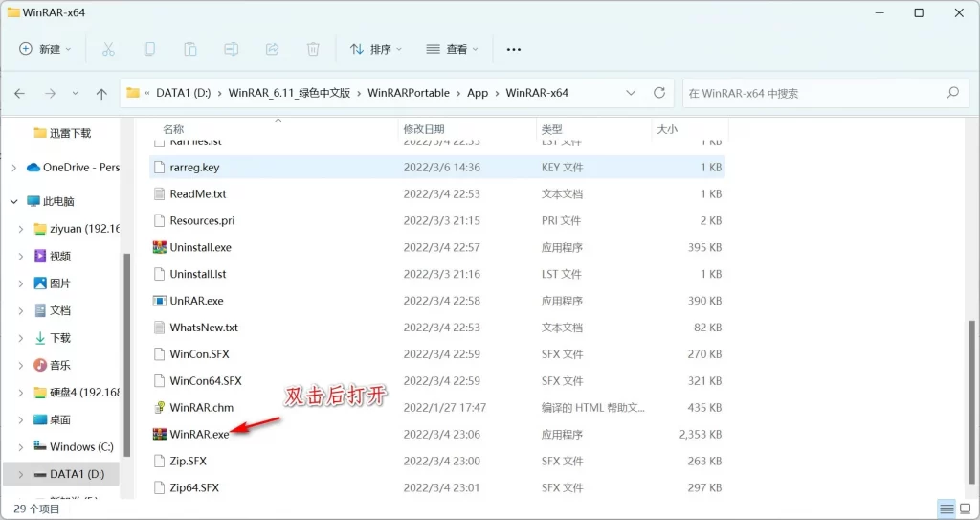980x520 pixels.
Task: Select the WinCon.SFX file
Action: (436, 354)
